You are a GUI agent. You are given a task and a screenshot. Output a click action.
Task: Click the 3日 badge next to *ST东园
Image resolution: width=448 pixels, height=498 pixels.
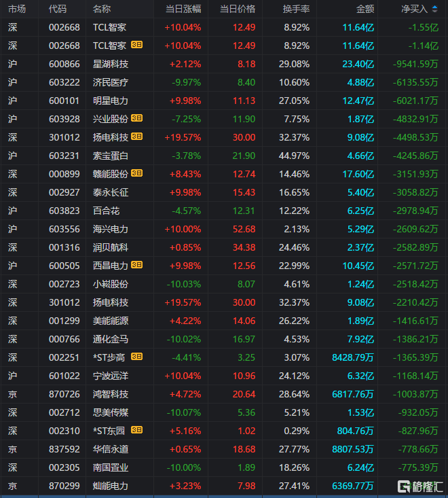pos(136,430)
